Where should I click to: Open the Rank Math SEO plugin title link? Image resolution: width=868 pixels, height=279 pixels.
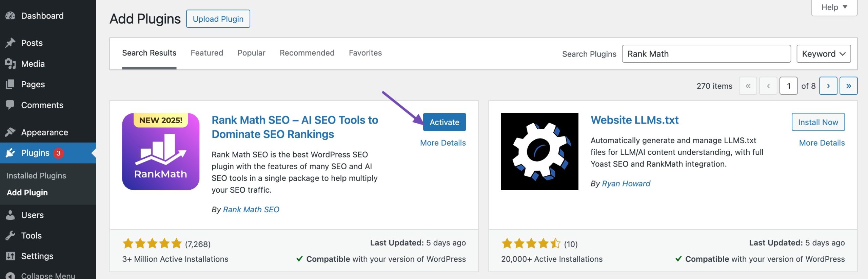295,127
